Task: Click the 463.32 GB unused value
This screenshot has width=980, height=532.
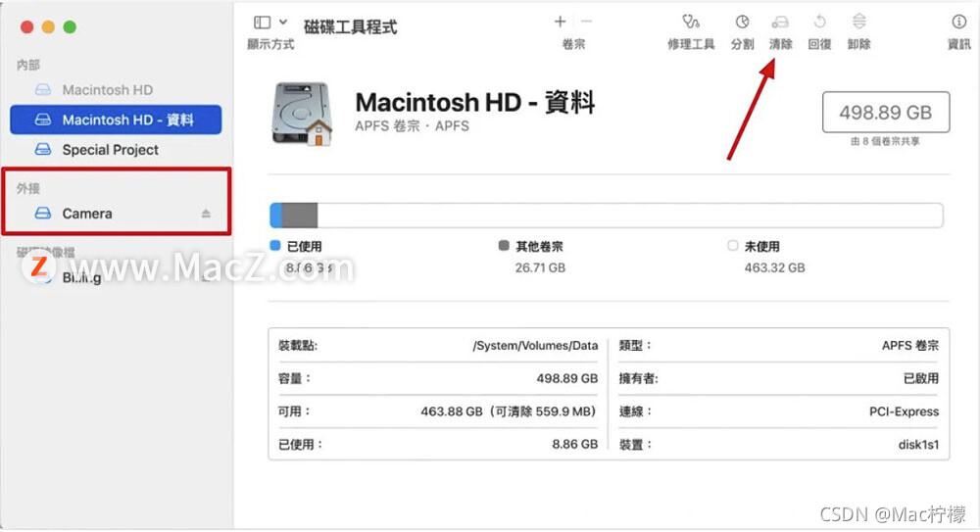Action: pos(774,267)
